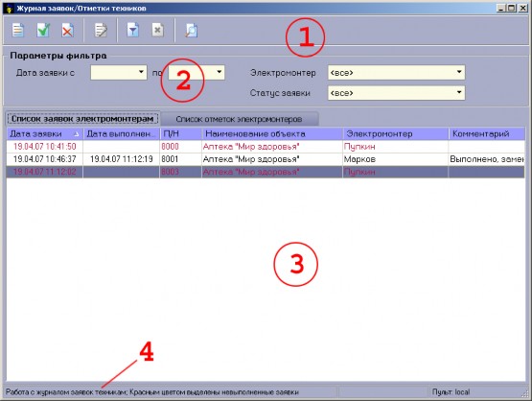
Task: Open the 'по' end date dropdown
Action: coord(220,72)
